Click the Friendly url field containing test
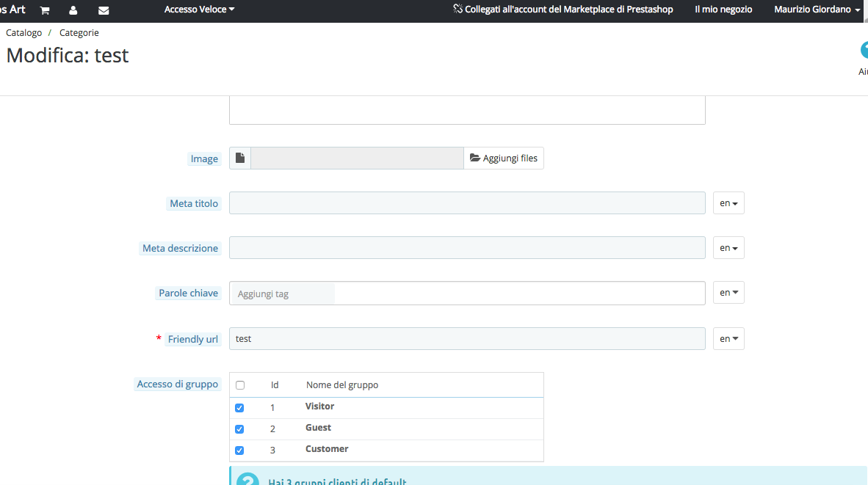Screen dimensions: 868x485 coord(467,338)
